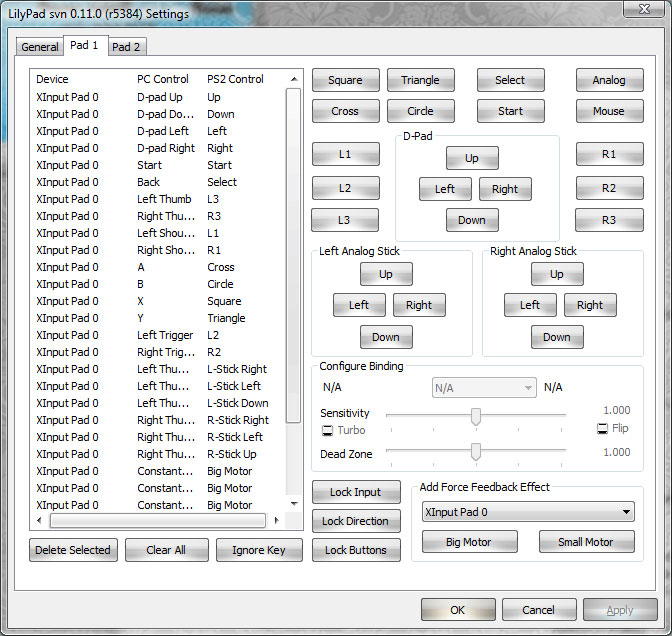Click the Cancel button
Screen dimensions: 672x636
(x=539, y=610)
